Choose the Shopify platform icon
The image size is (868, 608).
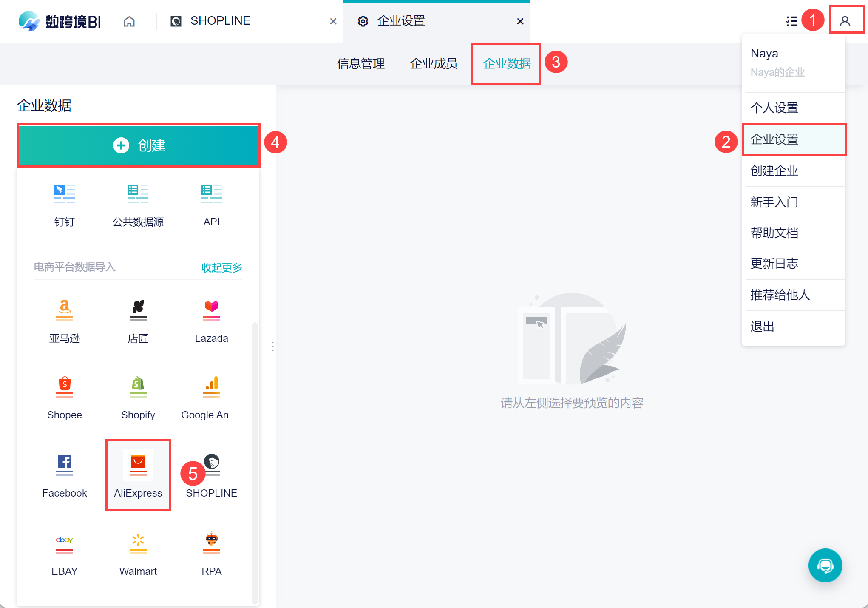[x=138, y=387]
